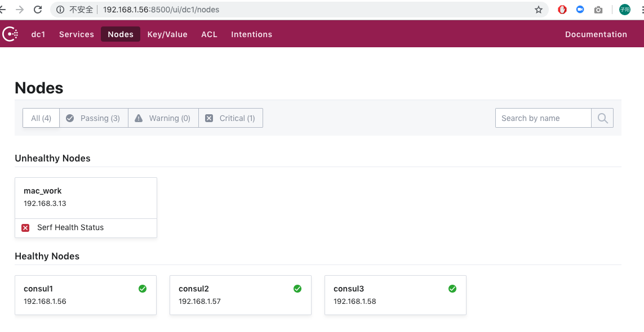Click the search magnifier icon button

coord(602,118)
